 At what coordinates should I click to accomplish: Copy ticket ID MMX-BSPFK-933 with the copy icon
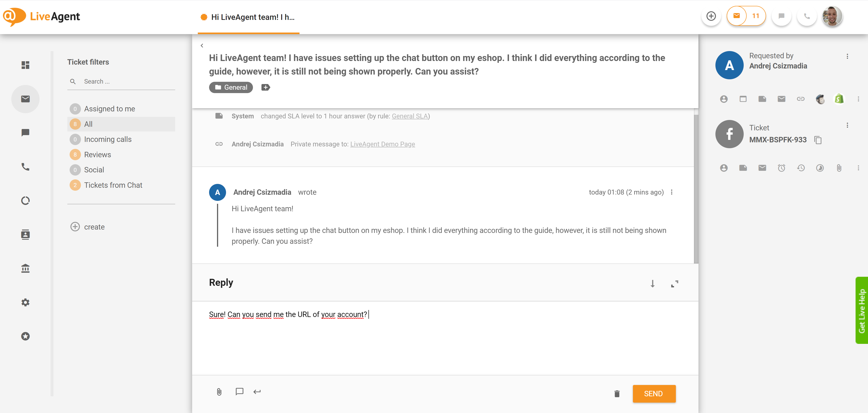tap(818, 140)
